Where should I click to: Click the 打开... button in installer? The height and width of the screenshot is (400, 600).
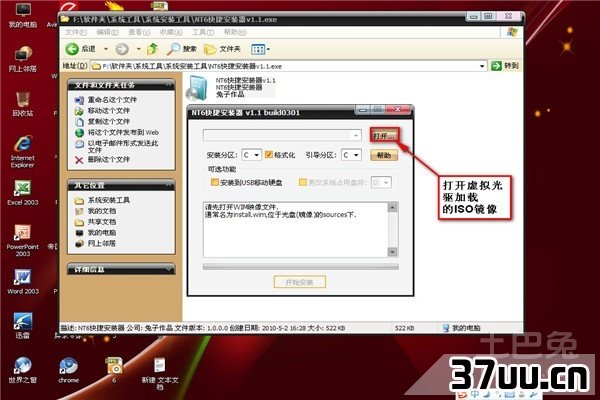coord(385,136)
